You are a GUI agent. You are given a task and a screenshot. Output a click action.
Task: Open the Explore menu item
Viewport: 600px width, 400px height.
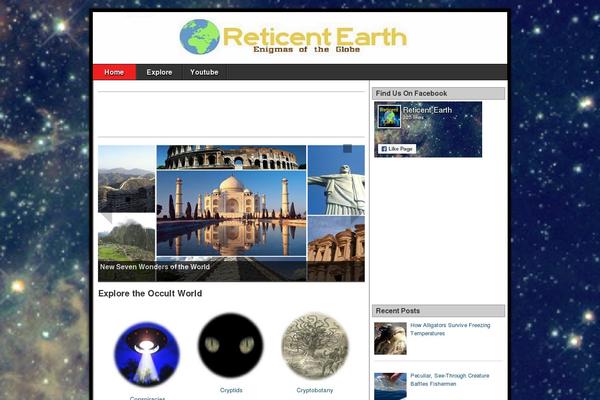point(159,72)
